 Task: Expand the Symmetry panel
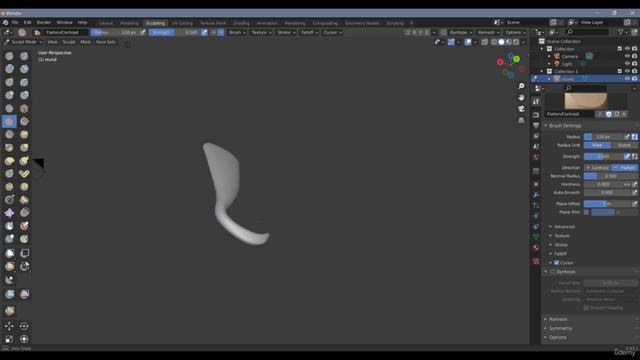click(x=560, y=328)
